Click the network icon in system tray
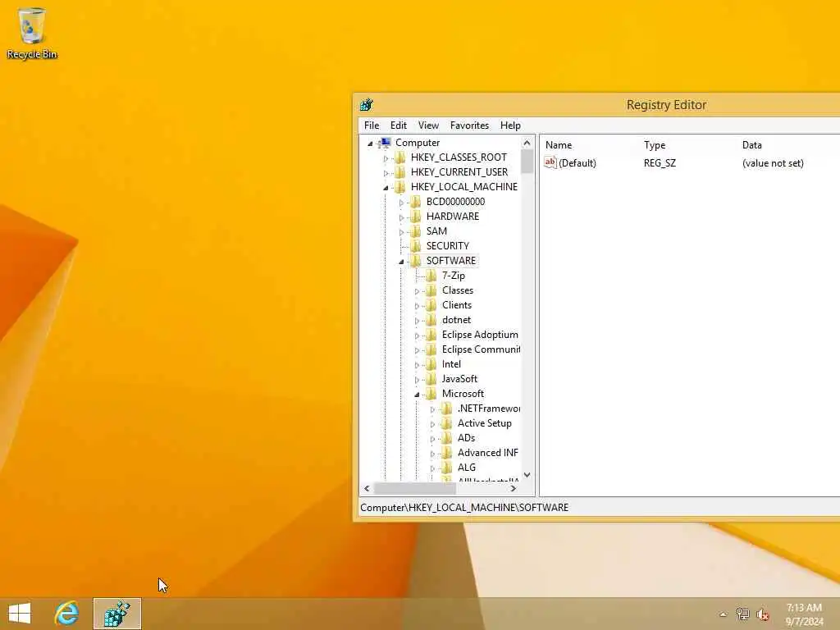 click(742, 614)
